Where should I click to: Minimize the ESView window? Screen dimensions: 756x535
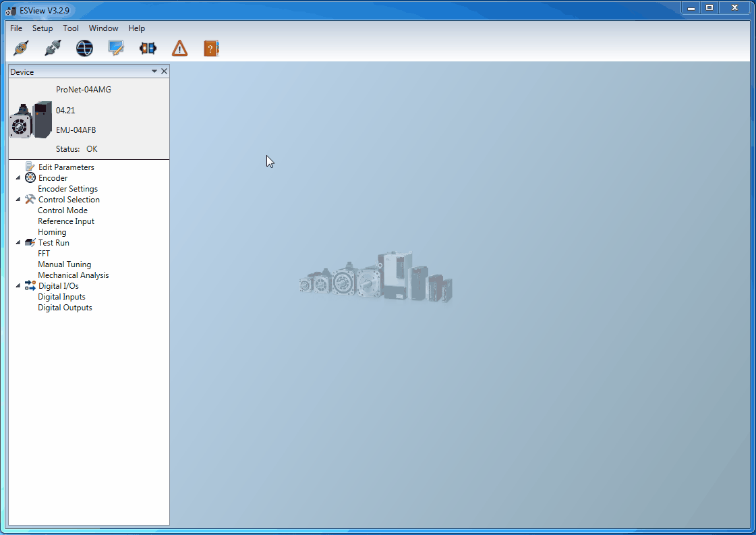(691, 7)
